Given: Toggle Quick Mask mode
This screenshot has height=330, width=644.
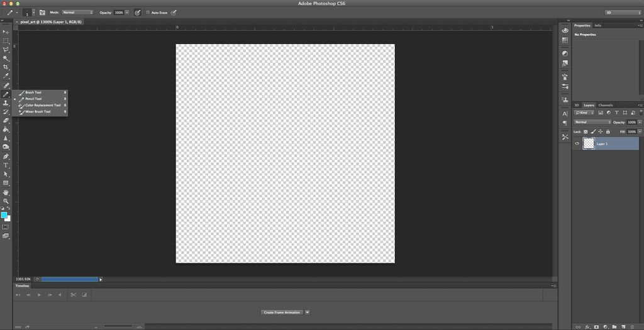Looking at the screenshot, I should pos(5,227).
